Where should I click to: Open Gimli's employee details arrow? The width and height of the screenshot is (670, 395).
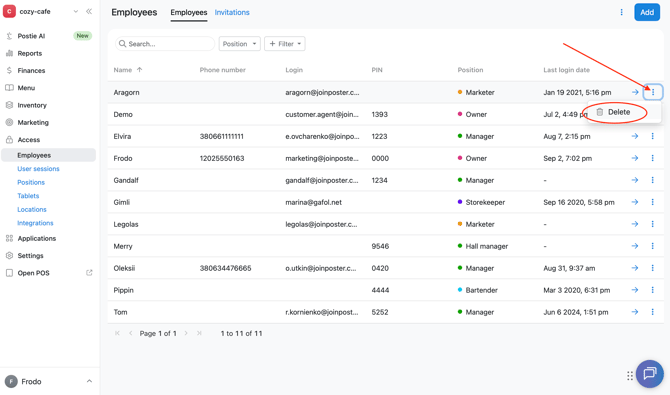[635, 202]
